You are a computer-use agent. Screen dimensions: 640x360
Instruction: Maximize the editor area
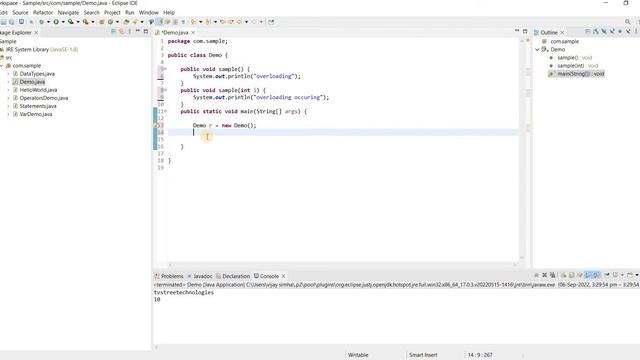[x=525, y=31]
